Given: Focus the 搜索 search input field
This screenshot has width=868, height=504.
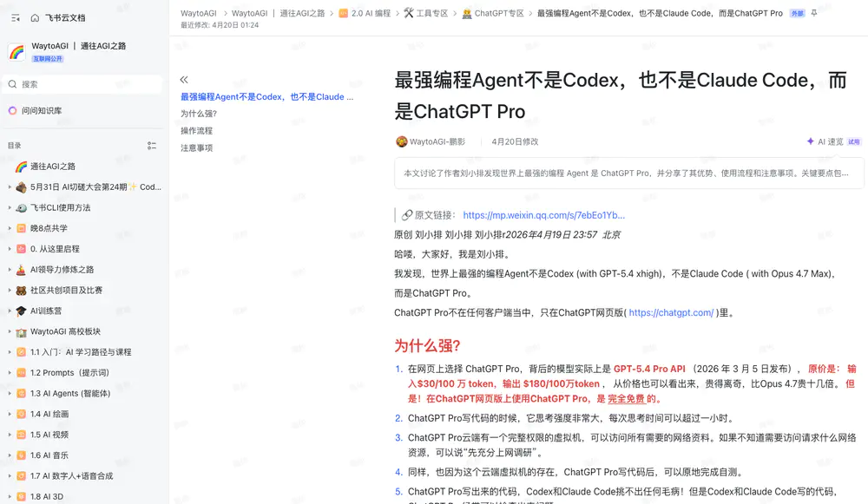Looking at the screenshot, I should click(83, 84).
